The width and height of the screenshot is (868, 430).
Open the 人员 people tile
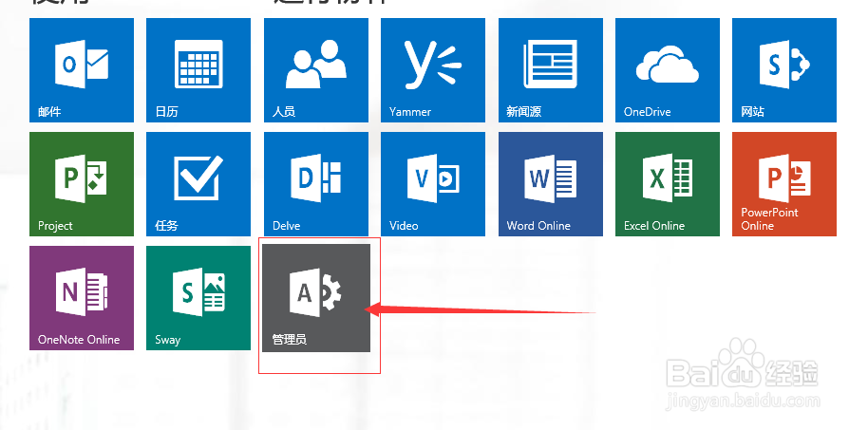(316, 69)
